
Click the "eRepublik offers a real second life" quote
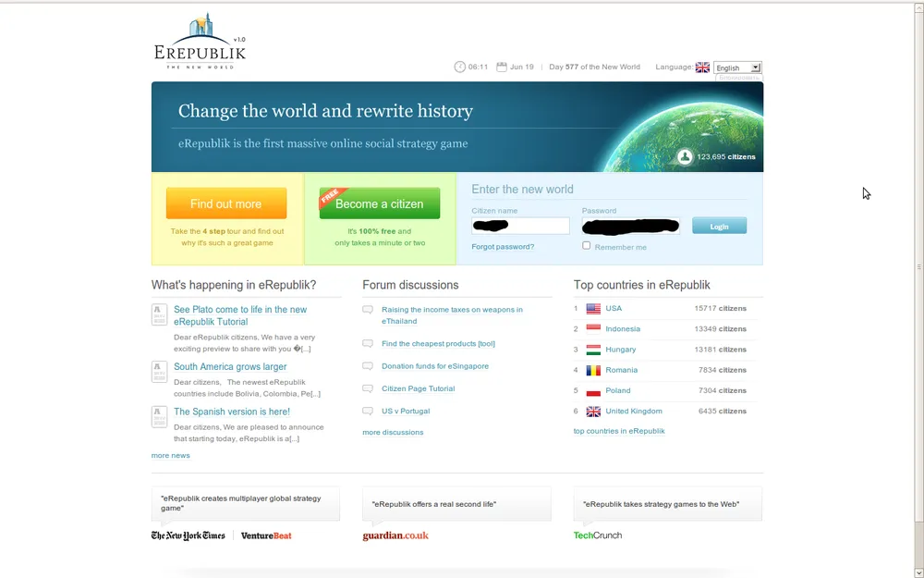click(x=433, y=504)
